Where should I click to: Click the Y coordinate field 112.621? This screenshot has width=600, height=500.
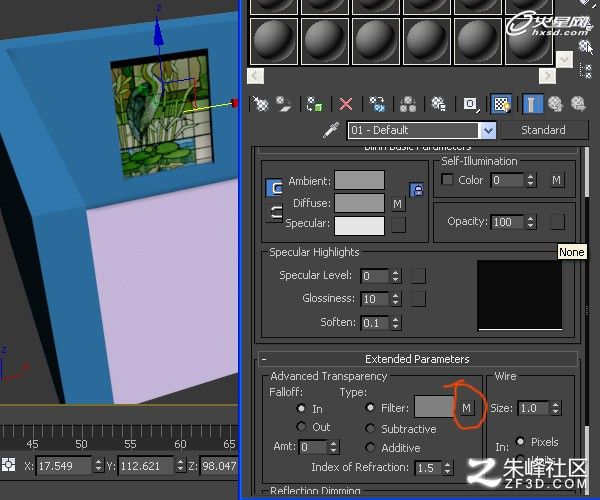pyautogui.click(x=147, y=466)
